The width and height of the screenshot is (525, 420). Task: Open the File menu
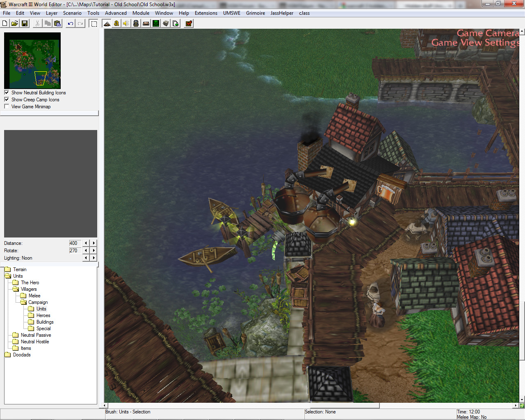[x=7, y=13]
